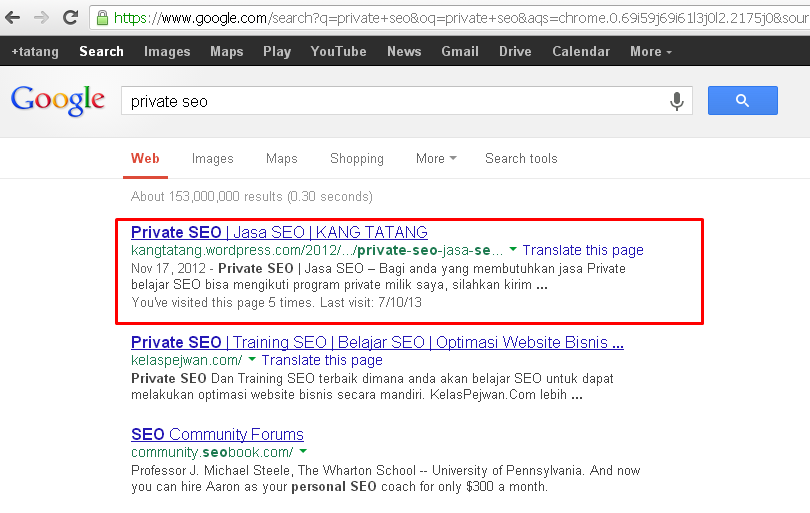810x513 pixels.
Task: Open YouTube in top bar
Action: [x=338, y=52]
